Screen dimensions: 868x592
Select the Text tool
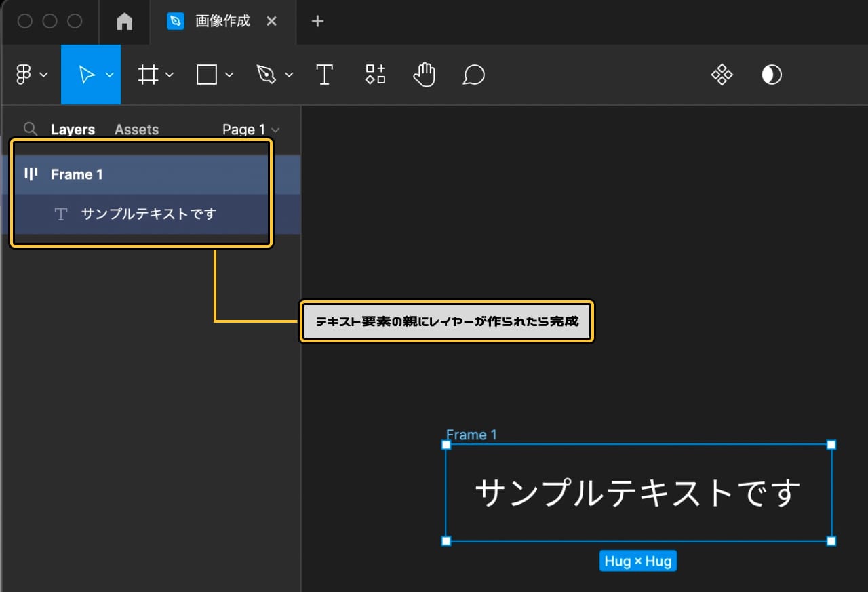(325, 75)
